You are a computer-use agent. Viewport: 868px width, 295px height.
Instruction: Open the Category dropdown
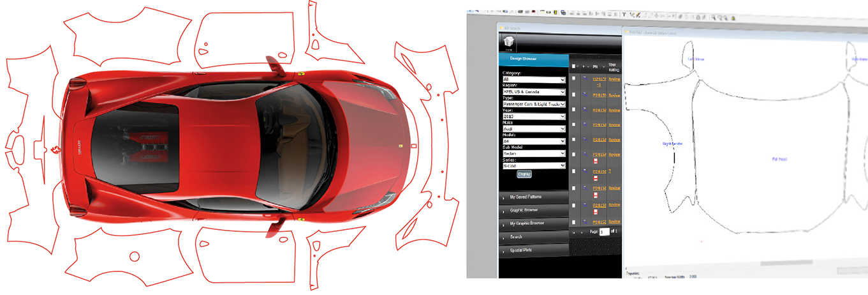[x=534, y=79]
